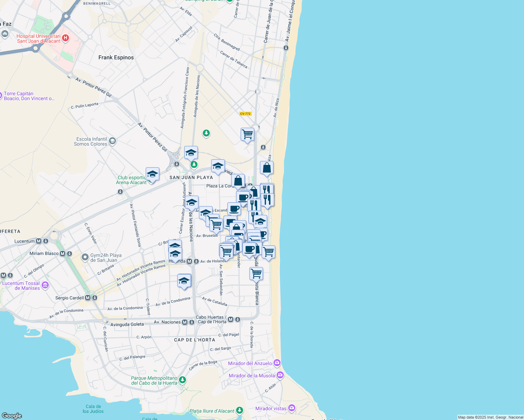The height and width of the screenshot is (420, 524).
Task: Select the Av. Capiscol street label
Action: [x=184, y=34]
